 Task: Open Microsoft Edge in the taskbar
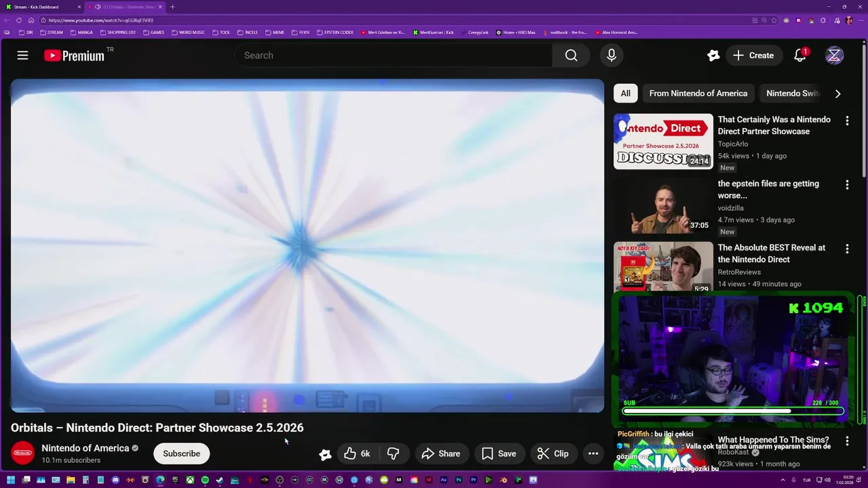[160, 480]
